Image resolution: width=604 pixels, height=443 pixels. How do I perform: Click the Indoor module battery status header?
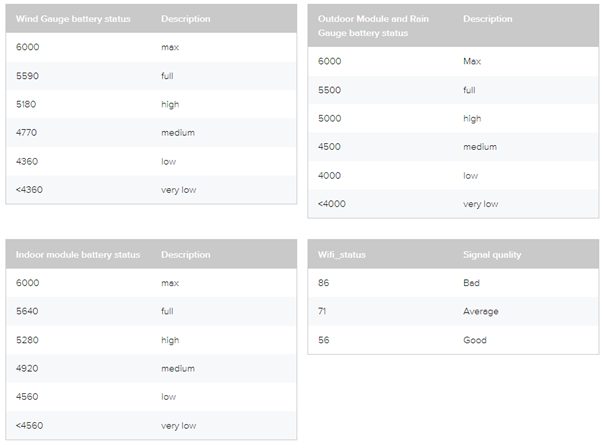pos(78,255)
